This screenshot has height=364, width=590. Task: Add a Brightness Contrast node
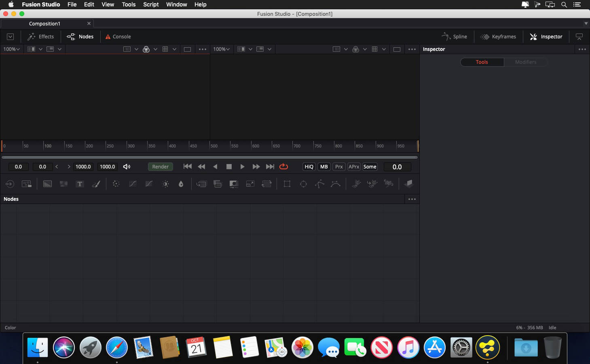(165, 184)
